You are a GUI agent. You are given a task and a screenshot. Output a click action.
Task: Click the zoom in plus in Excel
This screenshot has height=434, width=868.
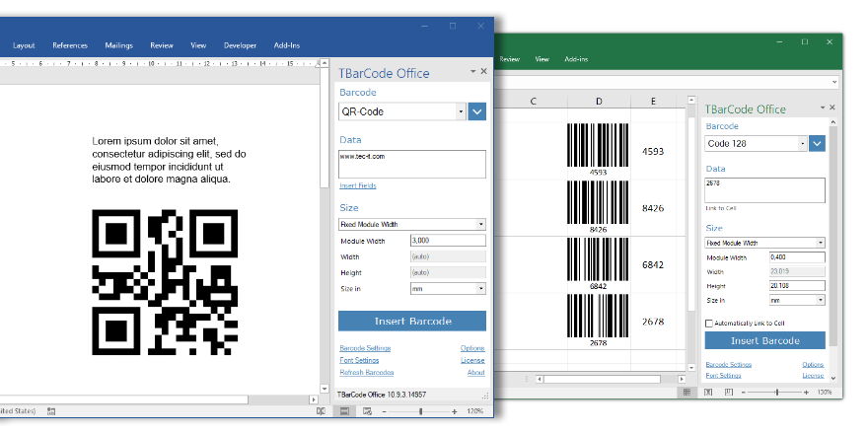[806, 392]
